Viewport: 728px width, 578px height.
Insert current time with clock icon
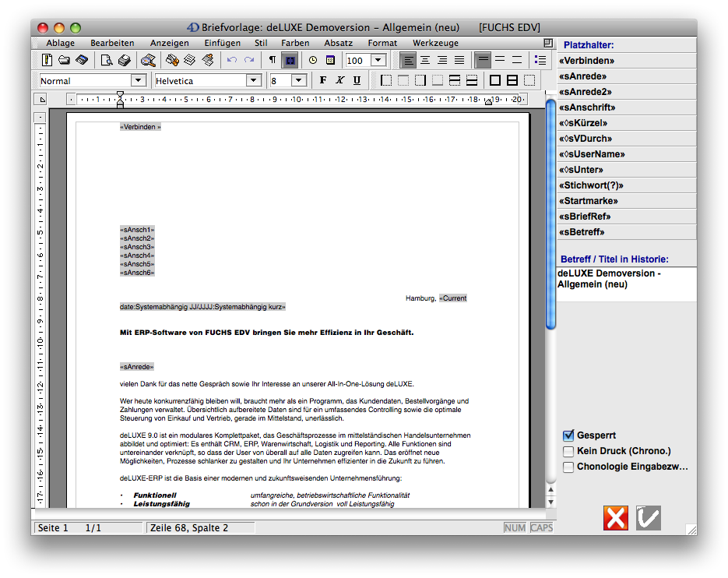coord(313,60)
